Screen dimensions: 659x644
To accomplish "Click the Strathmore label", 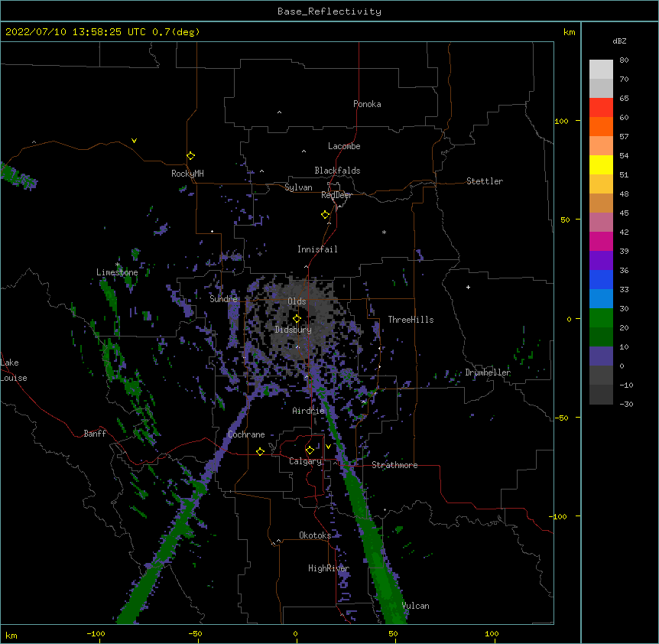I will tap(394, 465).
